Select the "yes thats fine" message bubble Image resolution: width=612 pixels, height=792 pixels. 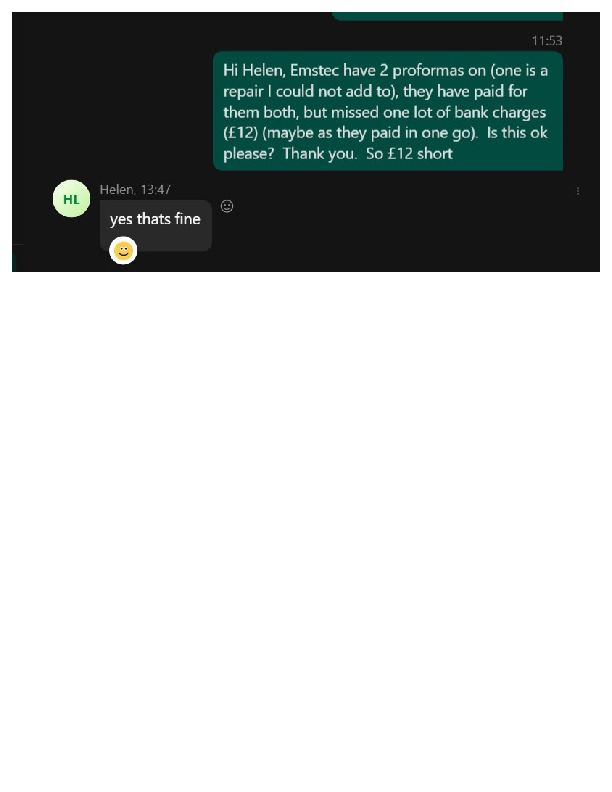pyautogui.click(x=156, y=225)
